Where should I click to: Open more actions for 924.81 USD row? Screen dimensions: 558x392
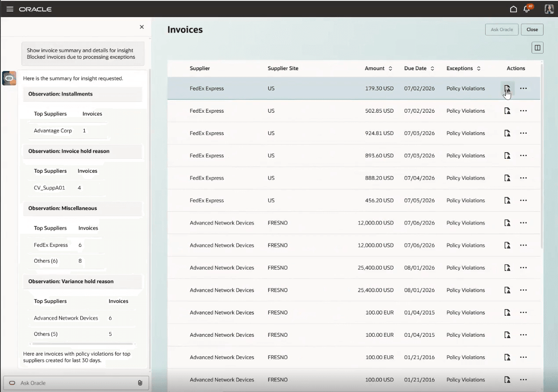point(523,133)
